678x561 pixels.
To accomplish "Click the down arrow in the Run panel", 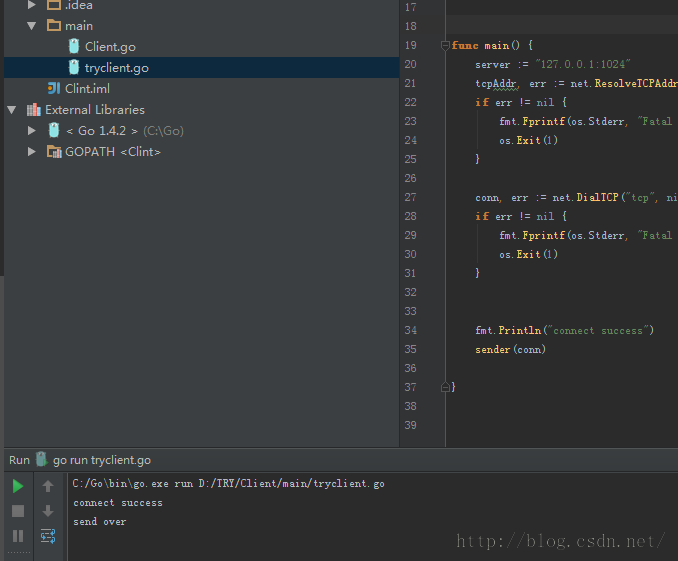I will (x=48, y=511).
